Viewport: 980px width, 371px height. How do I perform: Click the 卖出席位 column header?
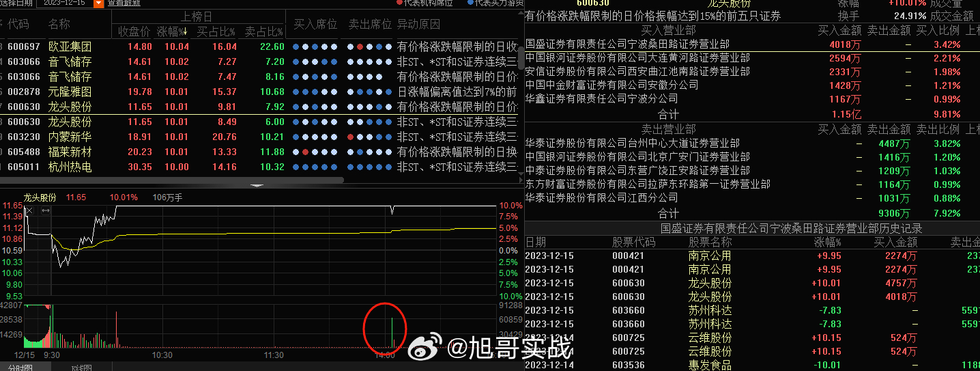tap(370, 25)
